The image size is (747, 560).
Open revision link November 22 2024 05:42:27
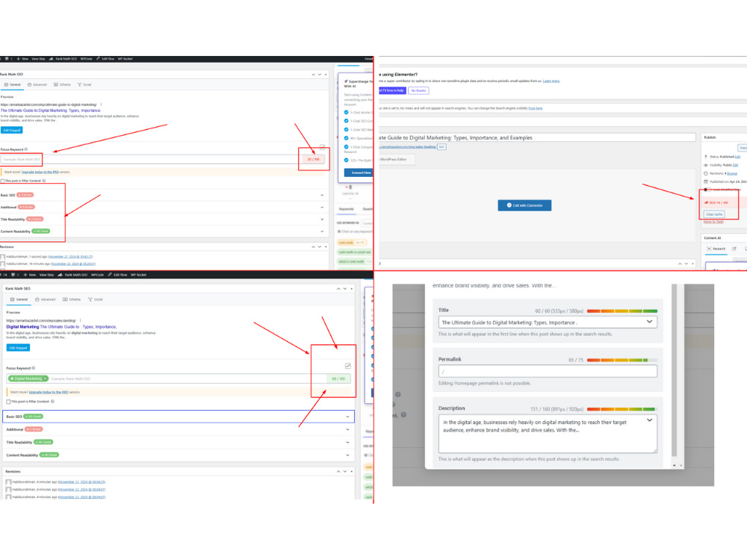point(70,257)
